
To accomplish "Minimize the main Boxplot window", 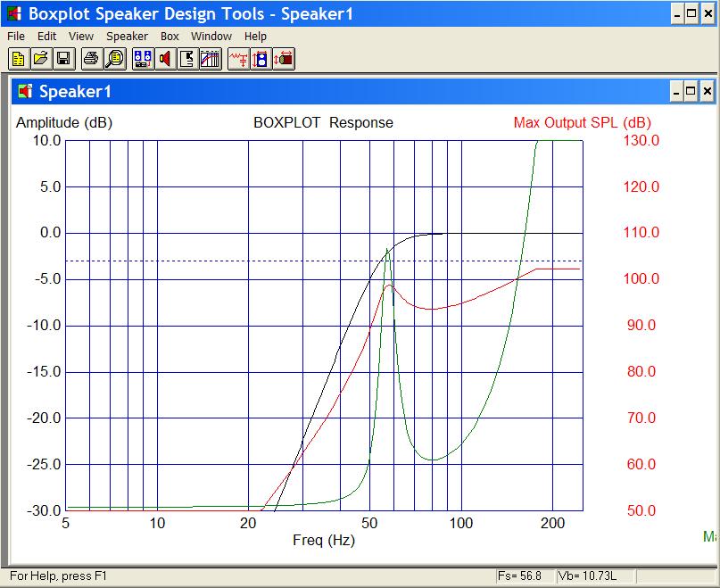I will [x=678, y=13].
